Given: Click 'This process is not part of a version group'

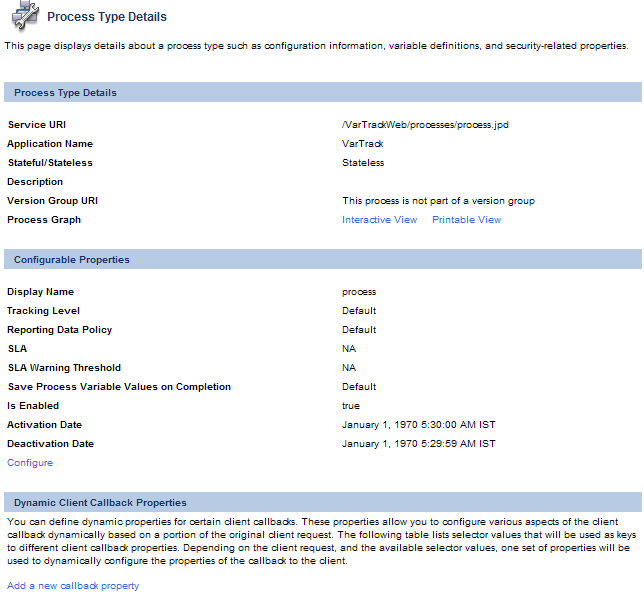Looking at the screenshot, I should coord(439,201).
